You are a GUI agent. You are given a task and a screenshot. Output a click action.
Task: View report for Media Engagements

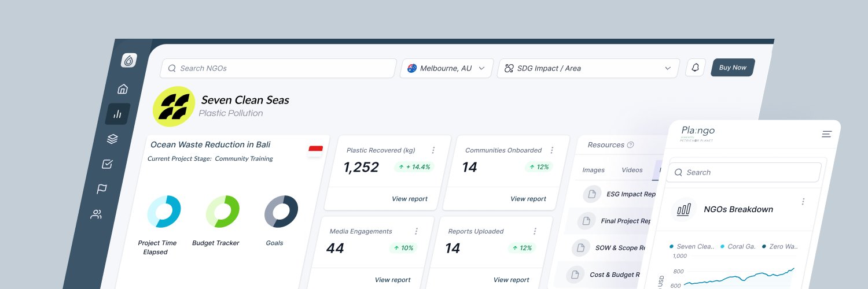pos(392,280)
